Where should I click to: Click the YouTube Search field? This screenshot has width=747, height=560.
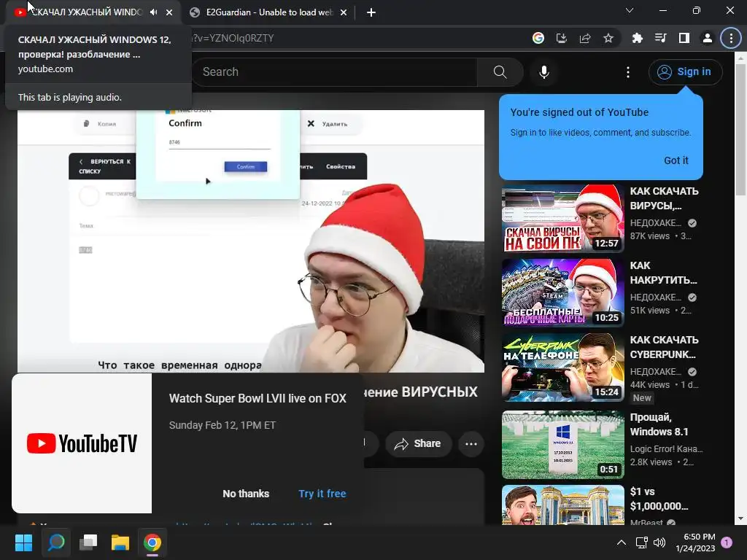334,72
